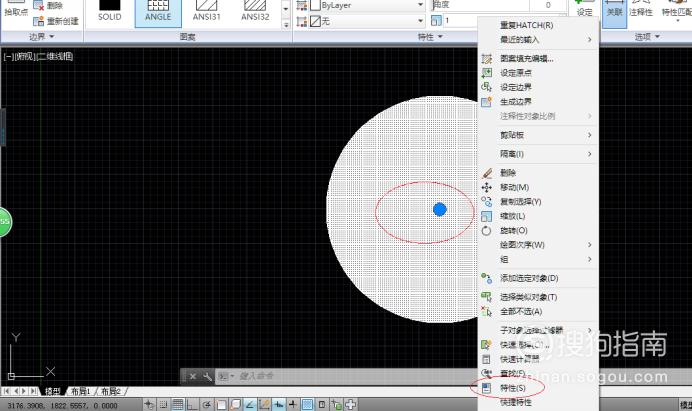
Task: Click the 删除 eraser icon in menu
Action: (x=487, y=173)
